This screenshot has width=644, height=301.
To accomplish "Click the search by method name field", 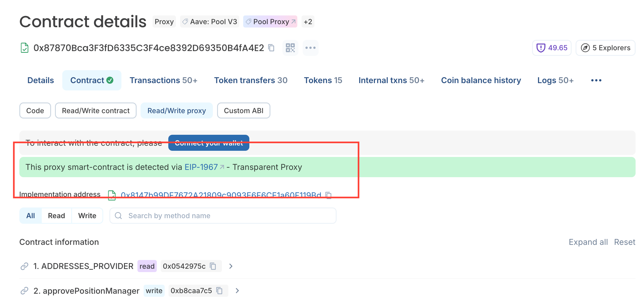I will click(x=223, y=215).
